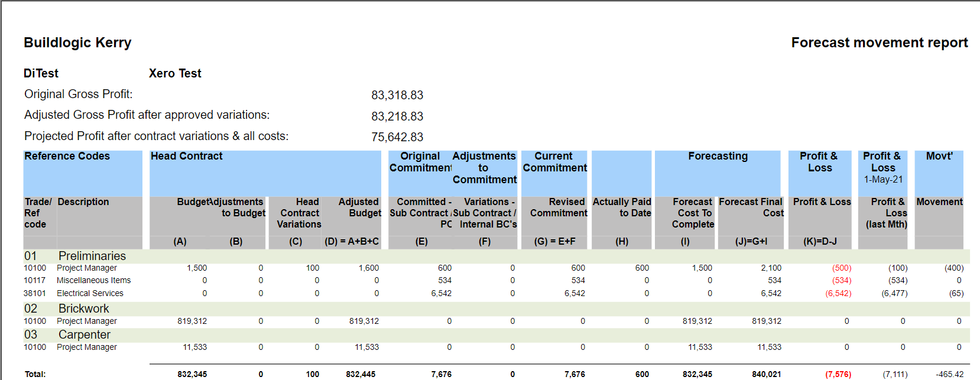The width and height of the screenshot is (980, 380).
Task: Click Project Manager under Carpenter
Action: 87,347
